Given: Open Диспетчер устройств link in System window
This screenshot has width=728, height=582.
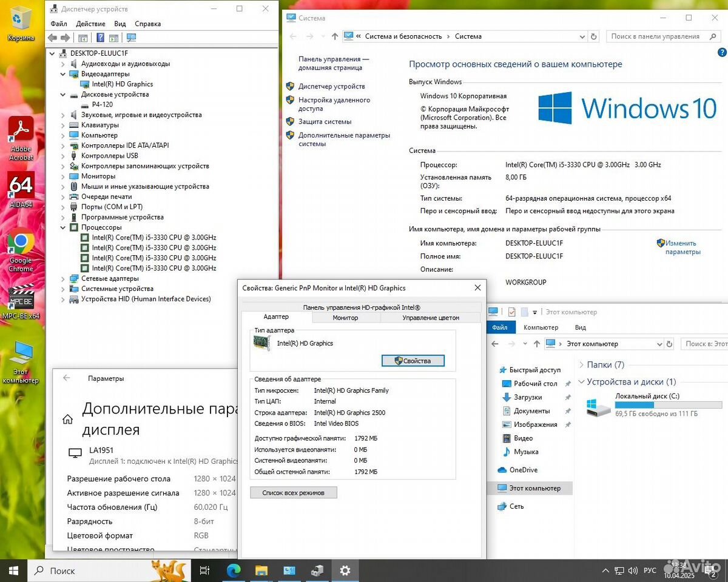Looking at the screenshot, I should pos(331,87).
